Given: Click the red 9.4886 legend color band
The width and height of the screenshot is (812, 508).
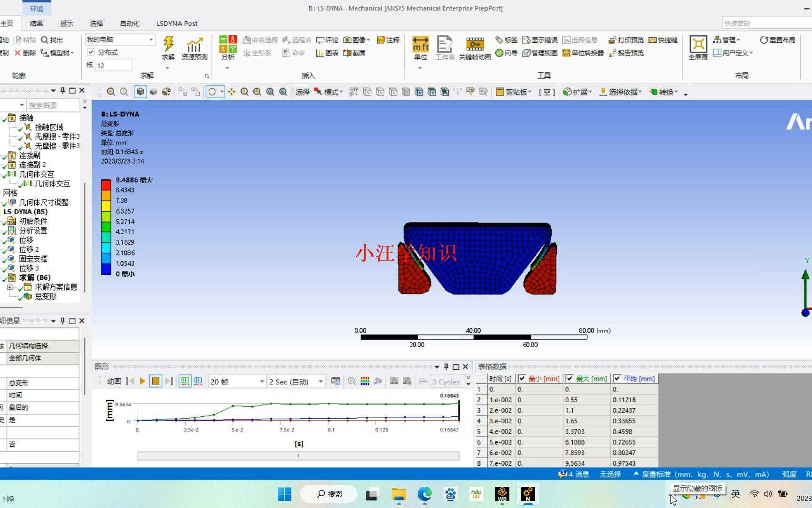Looking at the screenshot, I should pos(106,184).
